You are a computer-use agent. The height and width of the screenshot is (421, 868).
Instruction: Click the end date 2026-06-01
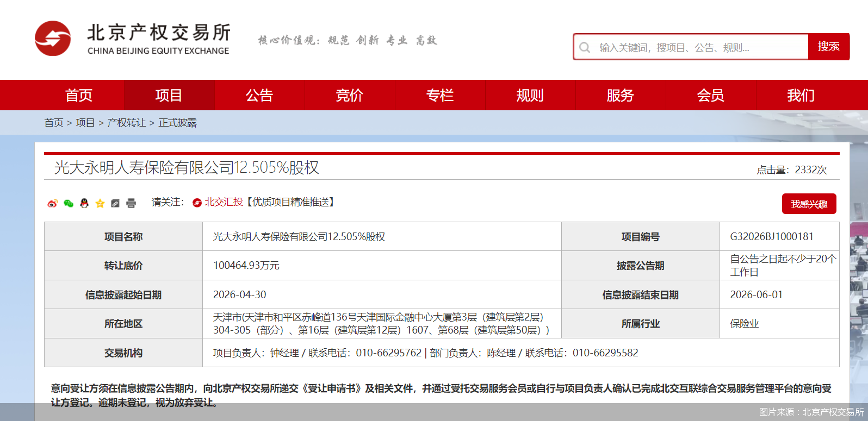point(757,294)
